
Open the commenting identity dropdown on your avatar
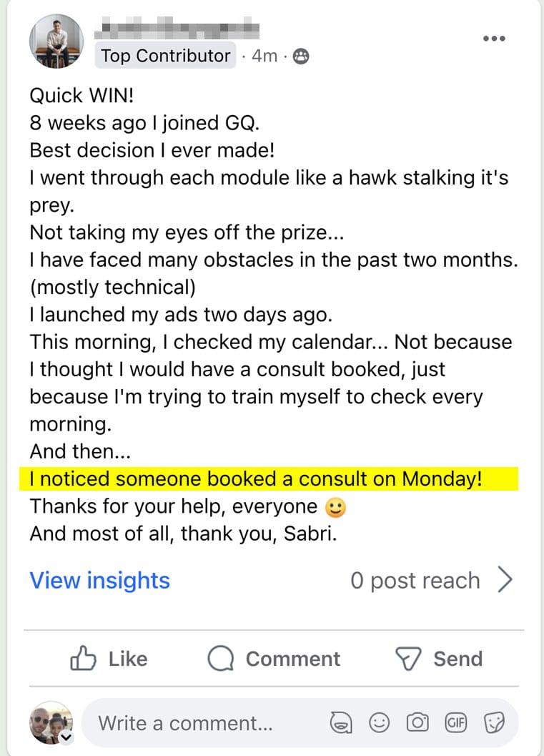pyautogui.click(x=66, y=737)
